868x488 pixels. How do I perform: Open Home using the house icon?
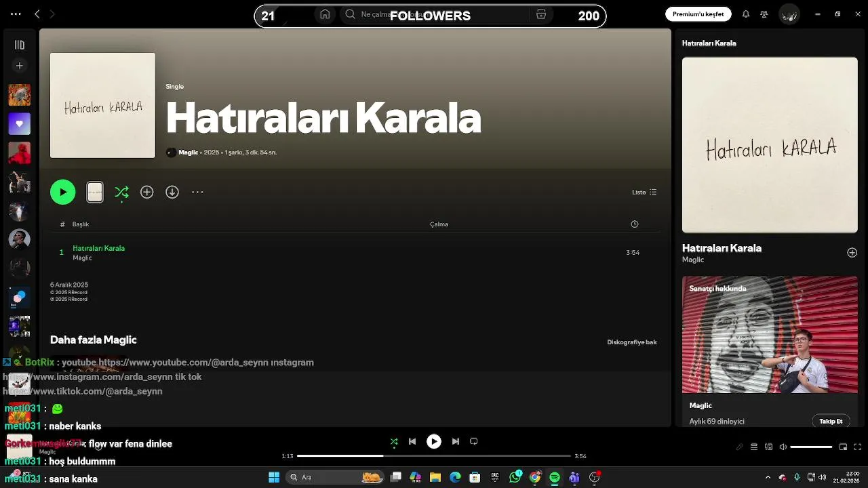point(325,14)
